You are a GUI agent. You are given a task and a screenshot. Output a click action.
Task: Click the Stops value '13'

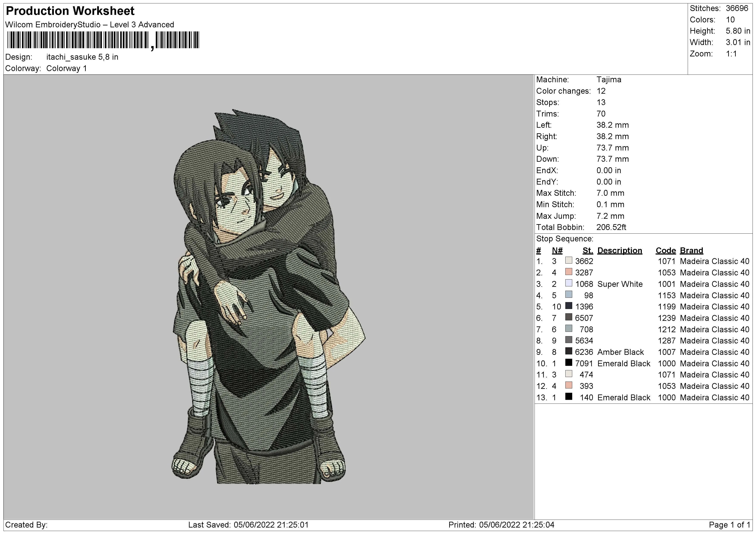tap(601, 102)
